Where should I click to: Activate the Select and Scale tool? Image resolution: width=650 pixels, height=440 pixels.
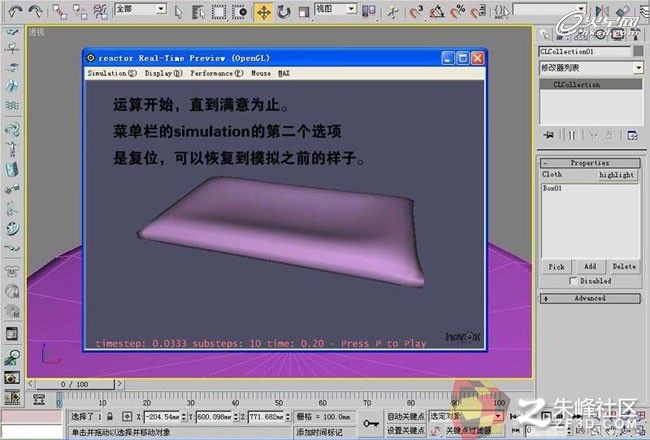(x=304, y=12)
